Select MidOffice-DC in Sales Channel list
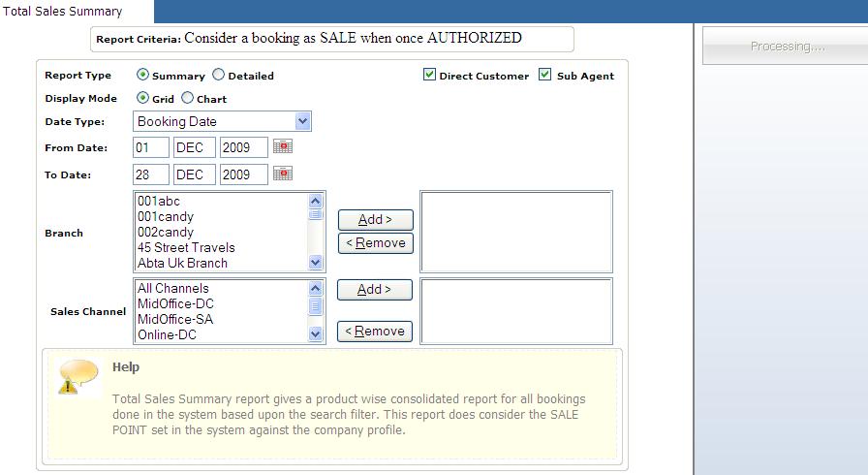The image size is (868, 475). pos(175,303)
